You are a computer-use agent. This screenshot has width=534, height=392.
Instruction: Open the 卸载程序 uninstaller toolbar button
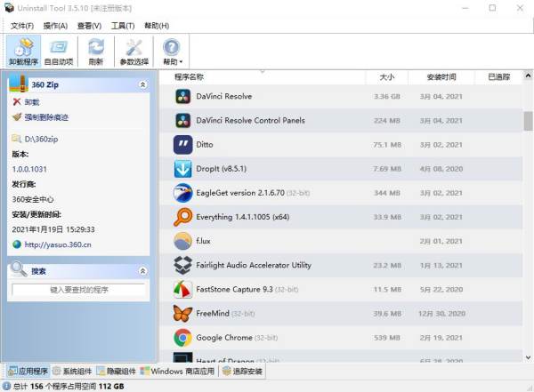click(x=23, y=52)
